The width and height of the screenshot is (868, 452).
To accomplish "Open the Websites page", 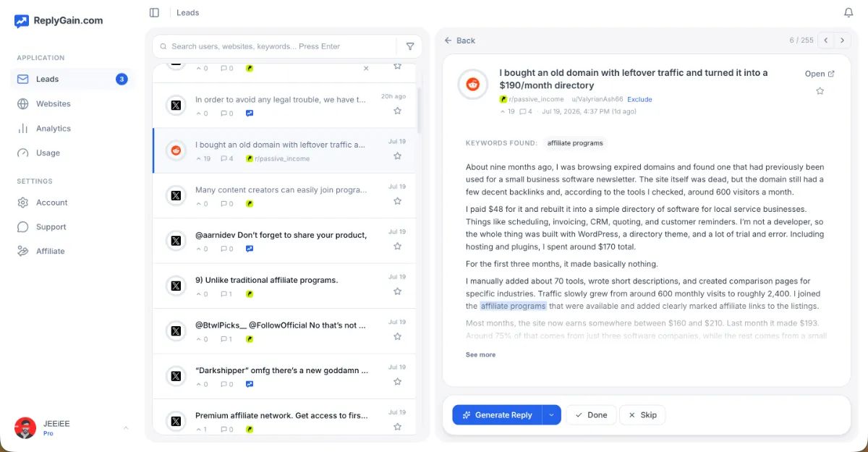I will point(72,103).
